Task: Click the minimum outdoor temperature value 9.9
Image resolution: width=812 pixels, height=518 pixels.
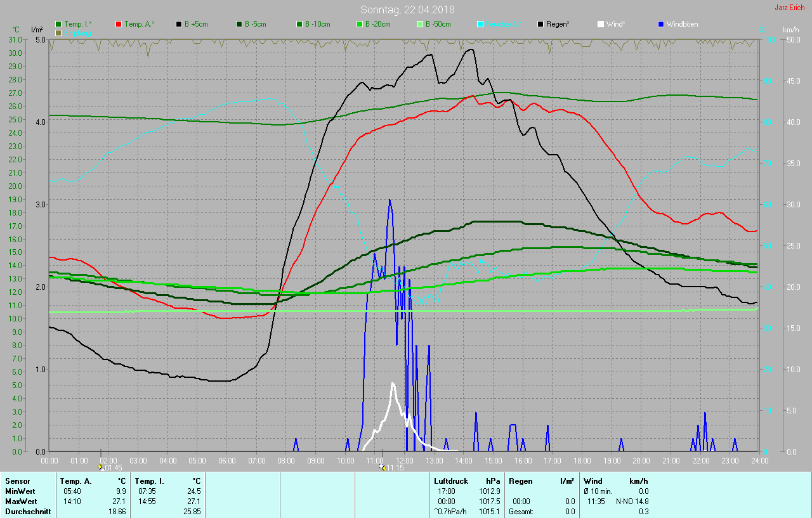Action: (121, 491)
